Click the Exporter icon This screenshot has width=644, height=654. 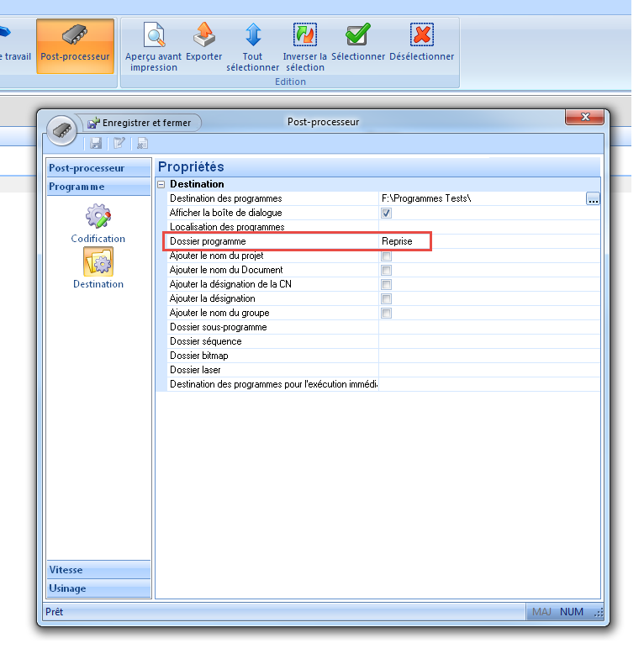click(x=203, y=35)
